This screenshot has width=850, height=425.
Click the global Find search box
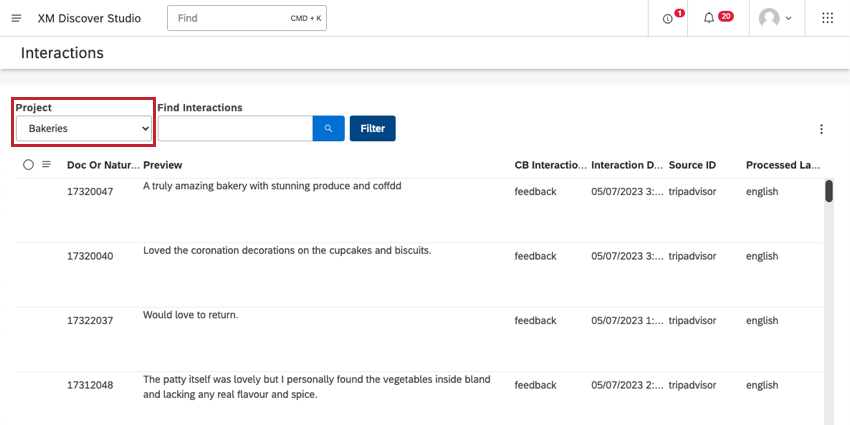pyautogui.click(x=246, y=18)
